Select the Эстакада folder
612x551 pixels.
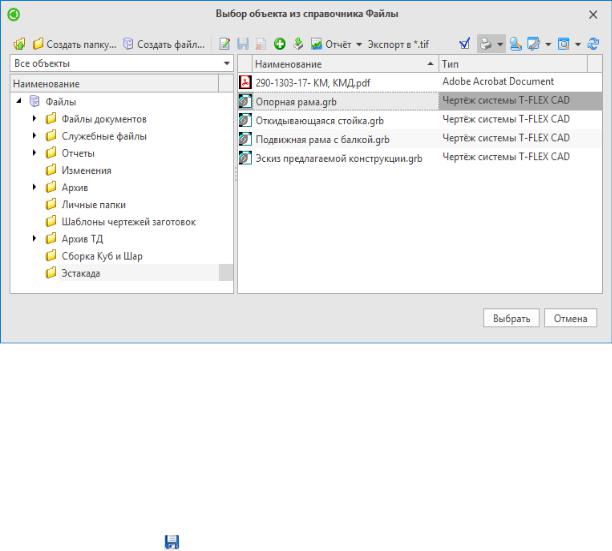tap(81, 273)
